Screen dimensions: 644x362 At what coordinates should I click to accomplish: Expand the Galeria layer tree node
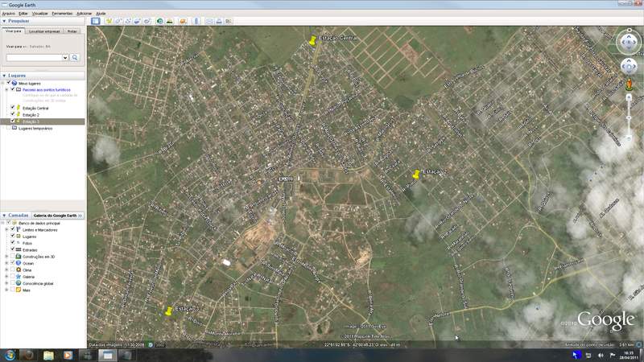point(6,277)
